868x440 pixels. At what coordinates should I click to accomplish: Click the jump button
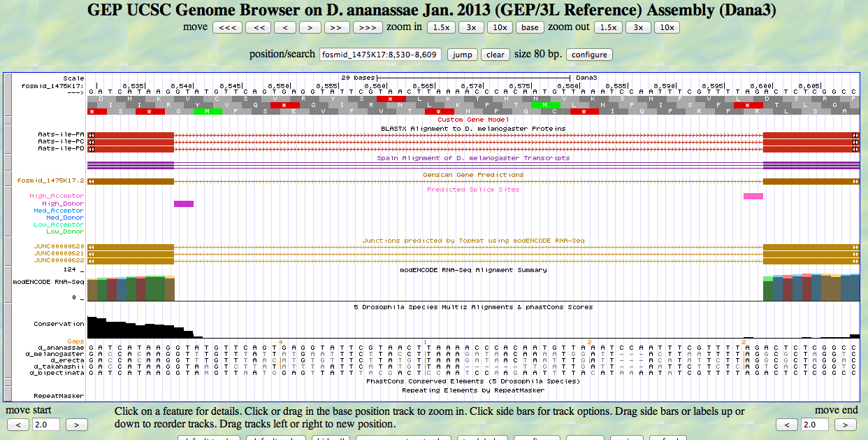[462, 55]
